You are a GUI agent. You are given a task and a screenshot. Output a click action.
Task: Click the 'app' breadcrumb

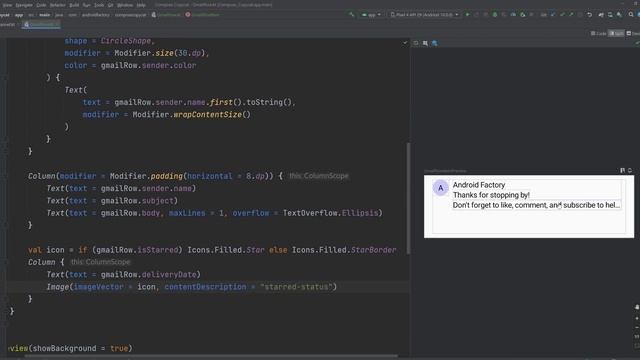19,15
